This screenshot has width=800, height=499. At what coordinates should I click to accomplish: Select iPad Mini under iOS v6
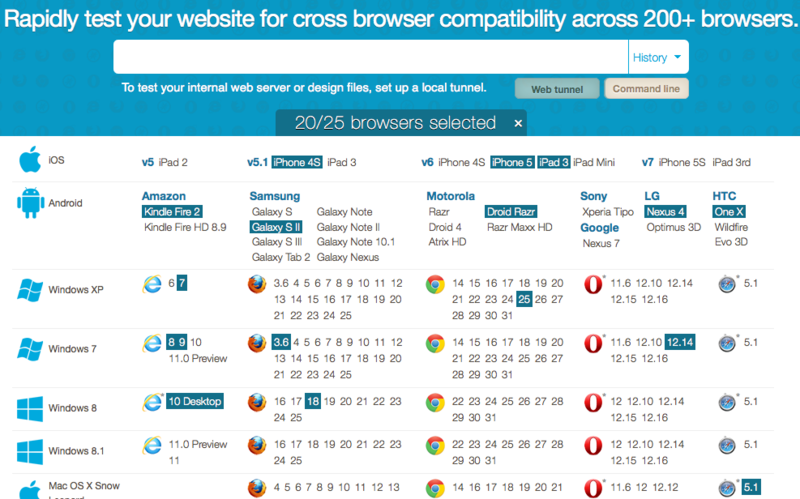[594, 162]
